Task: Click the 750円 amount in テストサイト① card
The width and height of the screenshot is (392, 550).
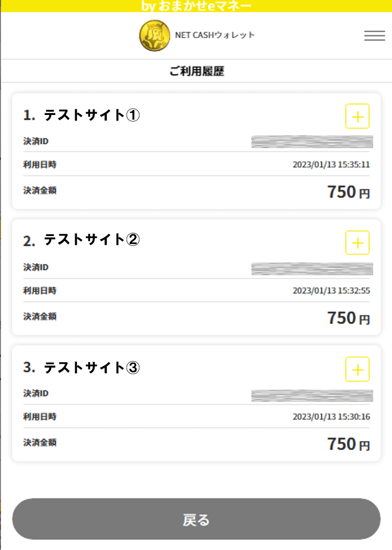Action: [348, 192]
